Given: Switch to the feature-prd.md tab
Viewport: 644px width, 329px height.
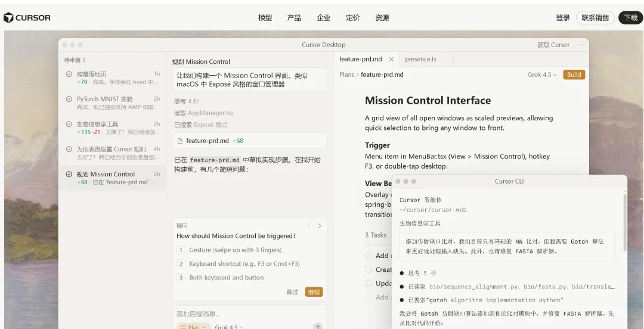Looking at the screenshot, I should (x=361, y=59).
